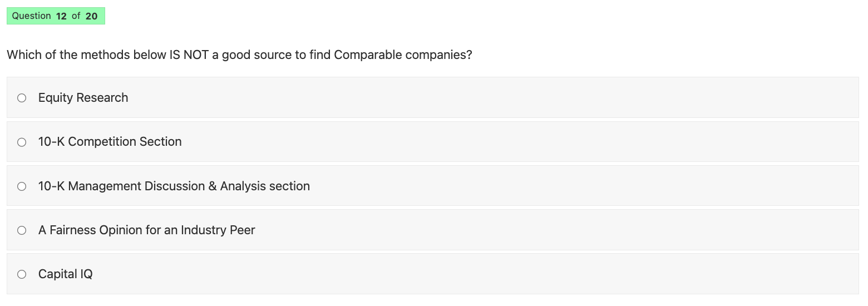Choose the 10-K Competition Section radio button

coord(22,142)
